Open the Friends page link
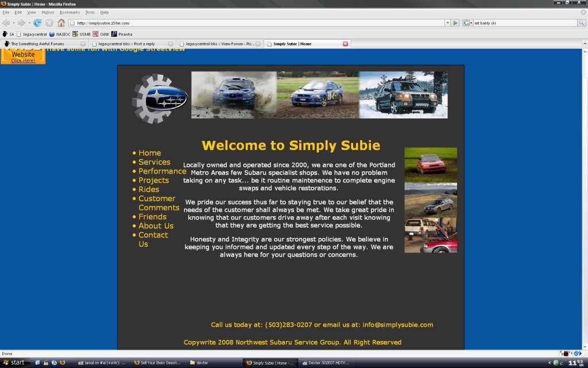The height and width of the screenshot is (368, 588). [153, 217]
